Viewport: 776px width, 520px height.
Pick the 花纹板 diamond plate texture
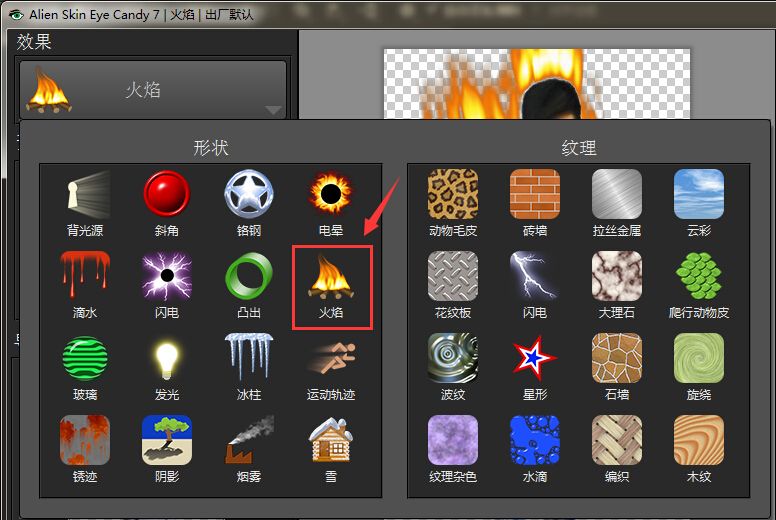click(453, 285)
